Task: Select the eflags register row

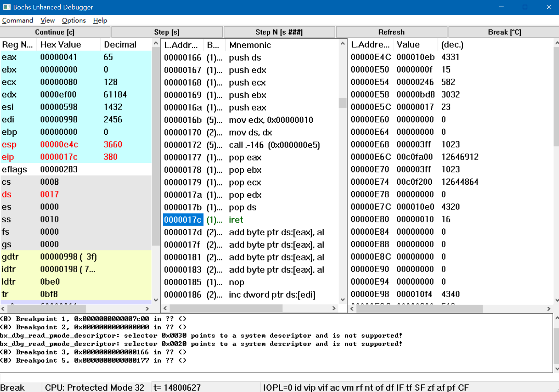Action: 76,169
